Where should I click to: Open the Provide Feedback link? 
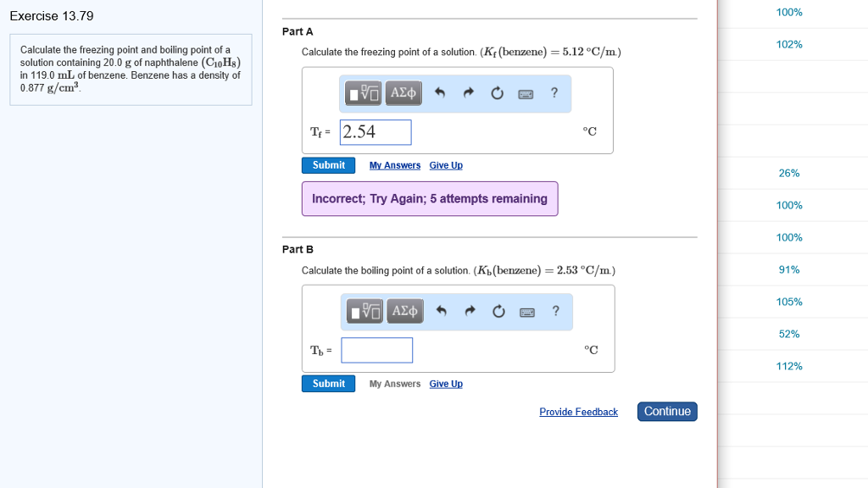coord(579,412)
